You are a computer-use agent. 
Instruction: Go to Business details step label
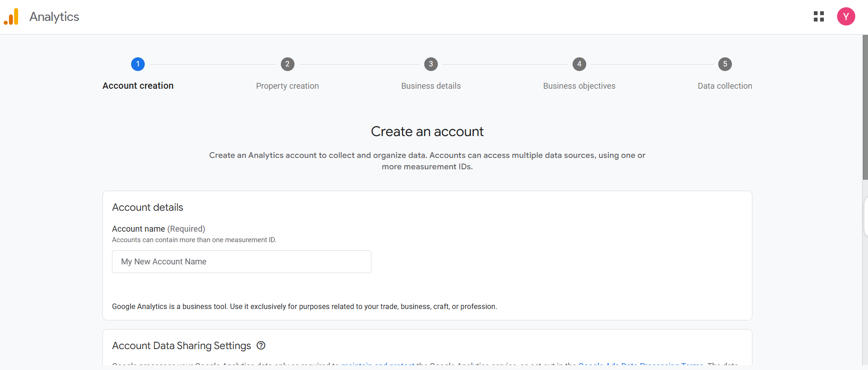tap(431, 86)
